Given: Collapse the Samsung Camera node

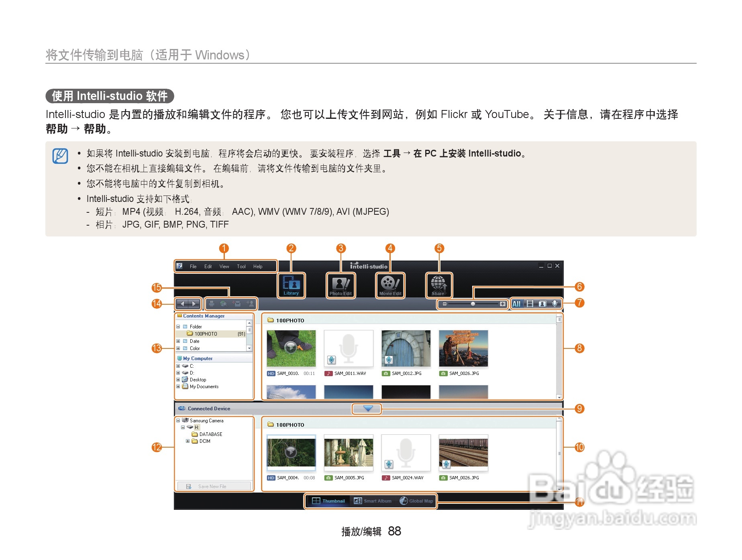Looking at the screenshot, I should 178,420.
